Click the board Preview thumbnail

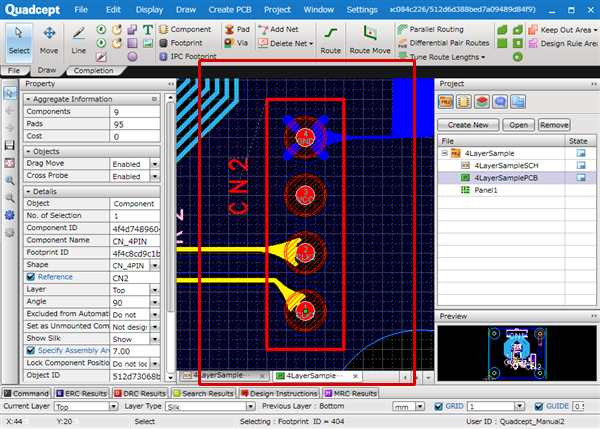(x=517, y=353)
